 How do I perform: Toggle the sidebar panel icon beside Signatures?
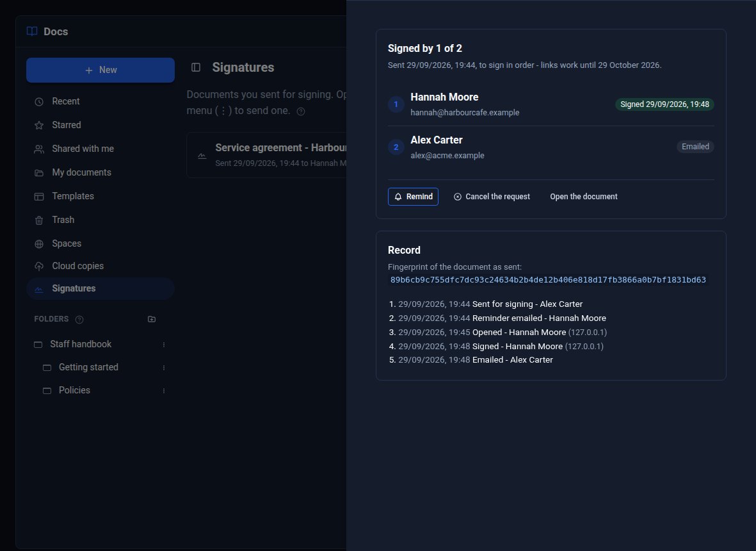(x=196, y=67)
